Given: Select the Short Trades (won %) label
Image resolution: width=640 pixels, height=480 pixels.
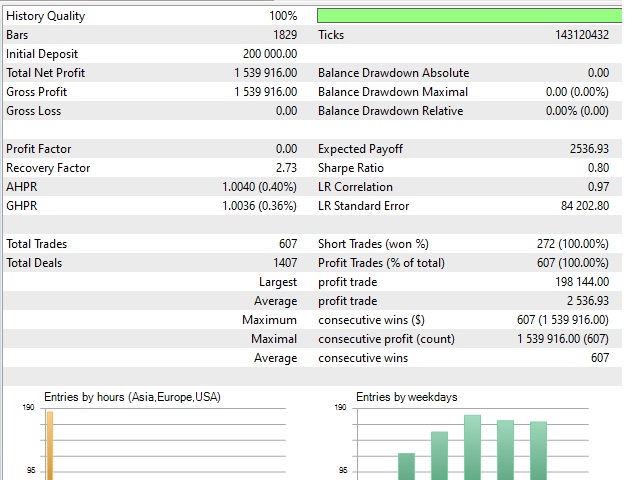Looking at the screenshot, I should coord(373,244).
